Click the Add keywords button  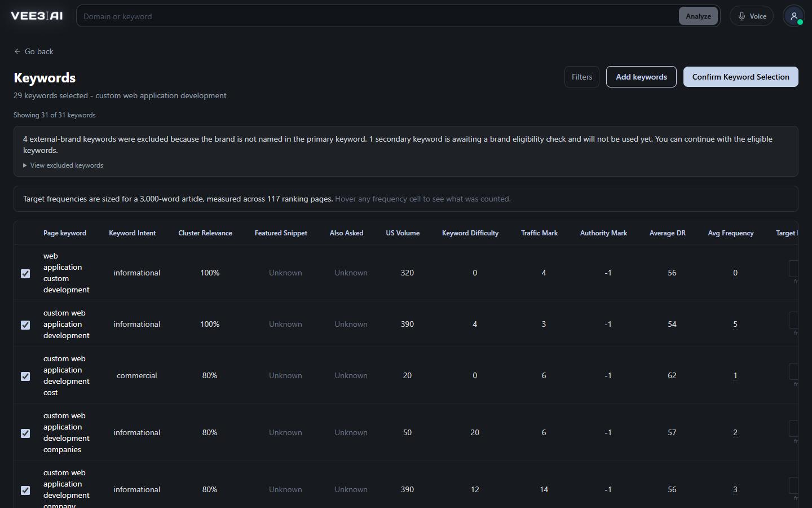pos(641,77)
